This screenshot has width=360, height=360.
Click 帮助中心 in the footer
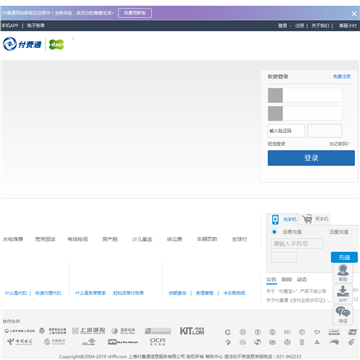pos(214,357)
